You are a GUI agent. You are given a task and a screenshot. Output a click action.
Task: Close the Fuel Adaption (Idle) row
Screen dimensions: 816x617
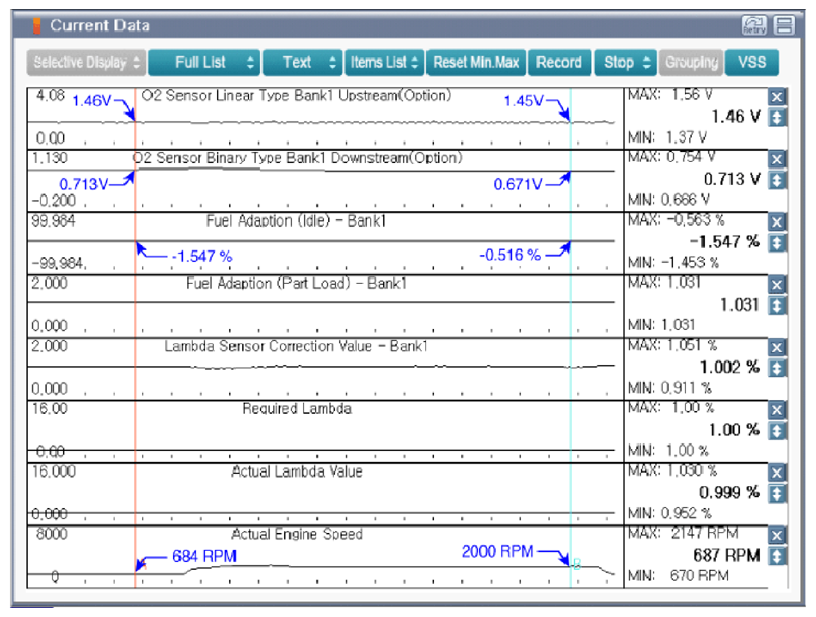point(777,222)
